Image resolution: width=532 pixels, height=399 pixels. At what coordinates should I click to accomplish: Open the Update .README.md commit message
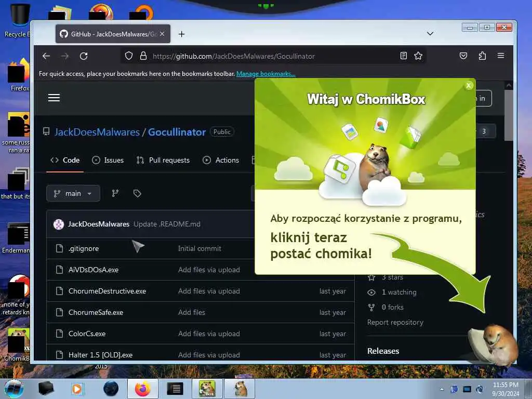(x=167, y=224)
